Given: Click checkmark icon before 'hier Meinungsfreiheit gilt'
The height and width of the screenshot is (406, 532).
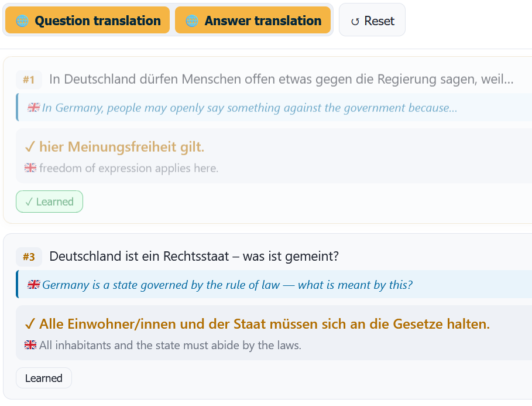Looking at the screenshot, I should pyautogui.click(x=30, y=147).
